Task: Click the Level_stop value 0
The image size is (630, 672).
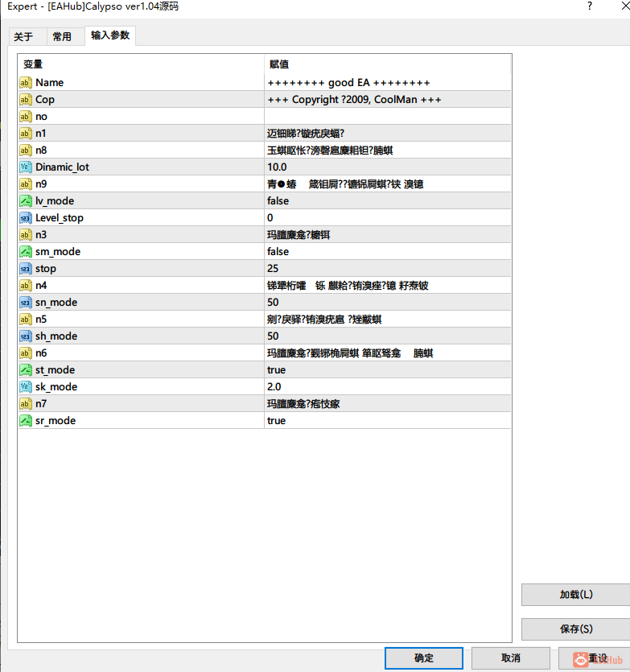Action: 270,218
